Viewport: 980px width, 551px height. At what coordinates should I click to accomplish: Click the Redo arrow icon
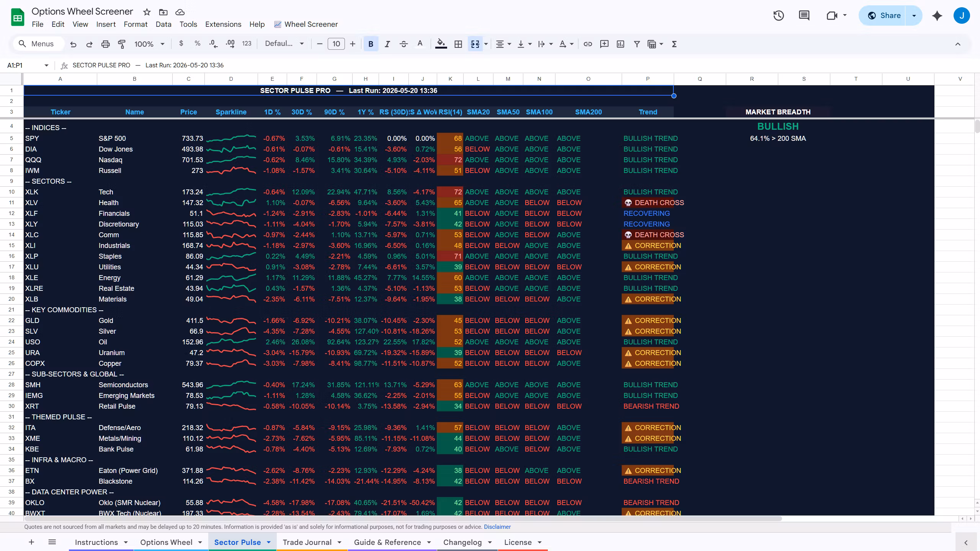coord(89,44)
